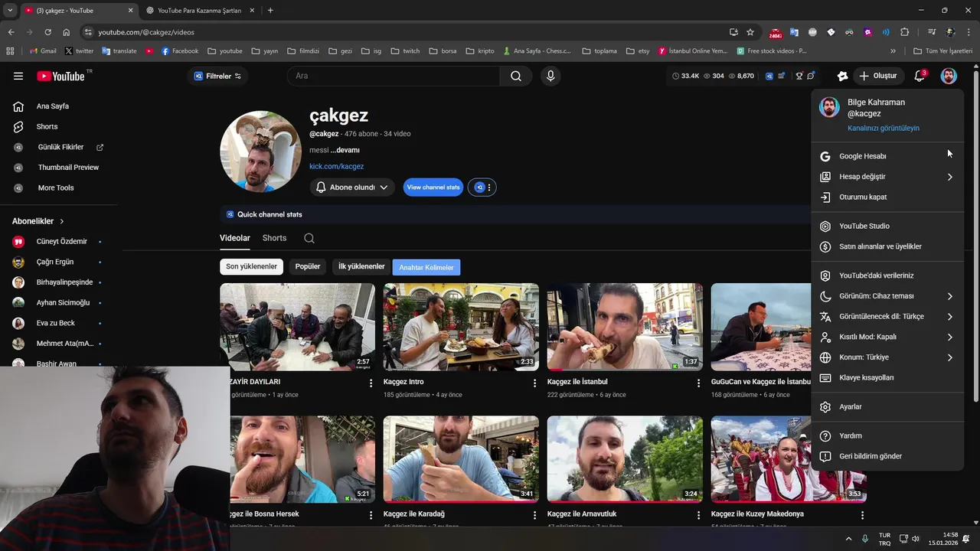The image size is (980, 551).
Task: Open the notifications bell
Action: (x=920, y=76)
